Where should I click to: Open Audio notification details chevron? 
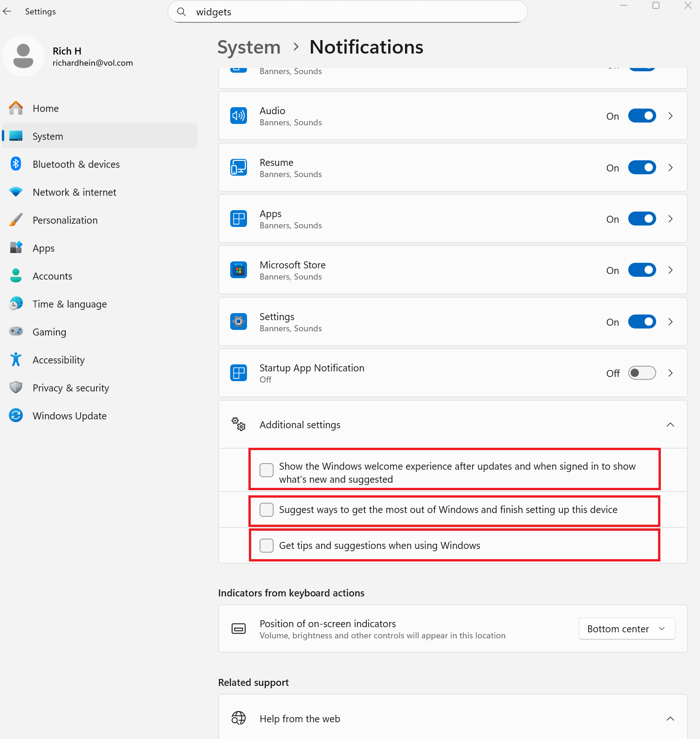[x=671, y=116]
